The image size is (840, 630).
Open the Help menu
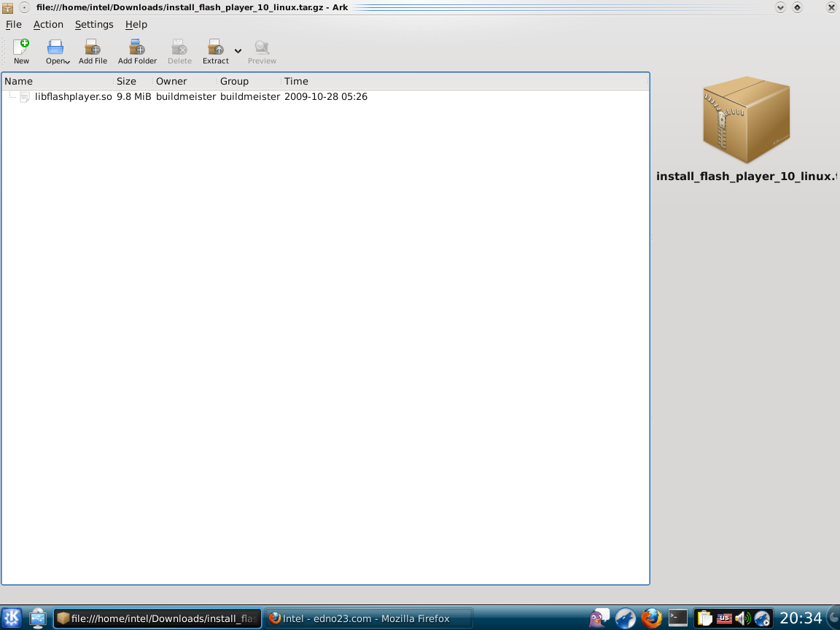click(136, 25)
